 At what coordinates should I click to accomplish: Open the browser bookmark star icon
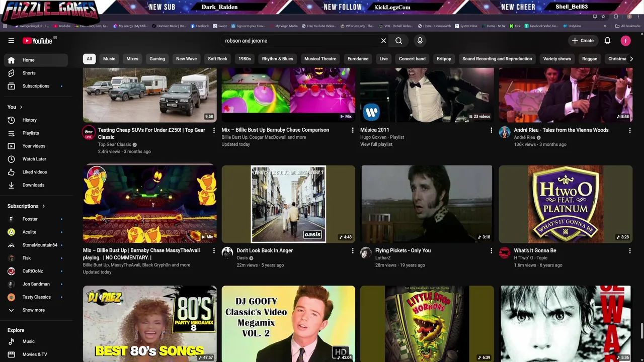coord(603,17)
